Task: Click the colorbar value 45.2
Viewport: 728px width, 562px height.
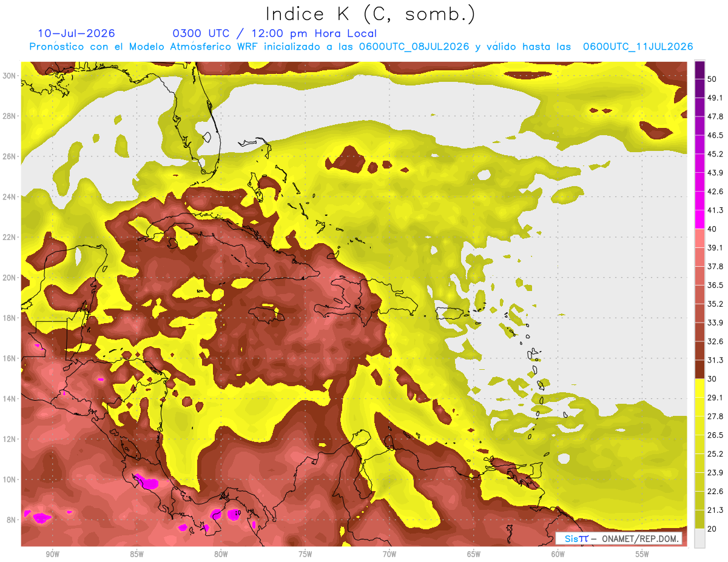Action: [x=715, y=154]
